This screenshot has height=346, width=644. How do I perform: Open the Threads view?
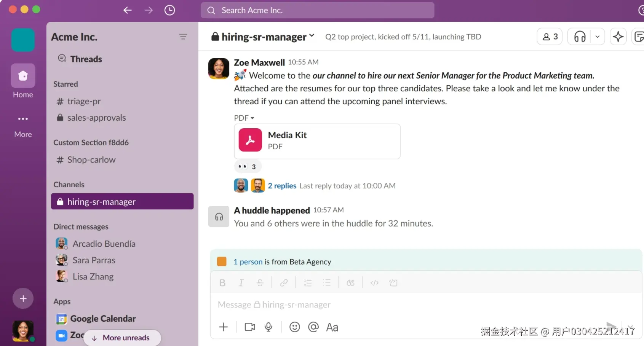[86, 59]
